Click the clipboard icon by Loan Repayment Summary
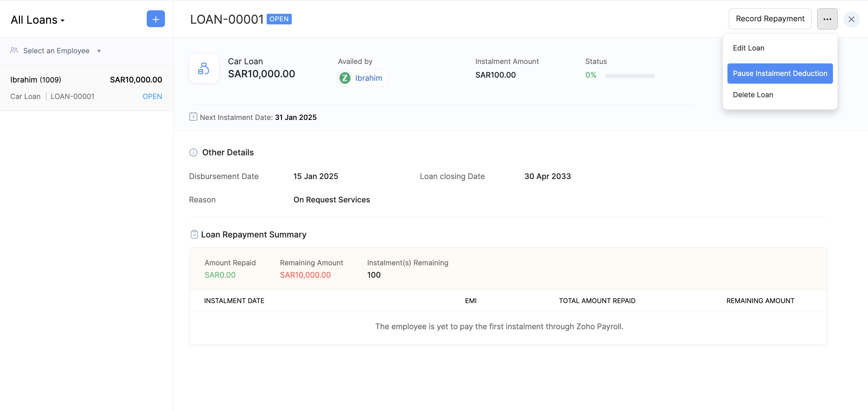Viewport: 868px width, 411px height. (194, 234)
